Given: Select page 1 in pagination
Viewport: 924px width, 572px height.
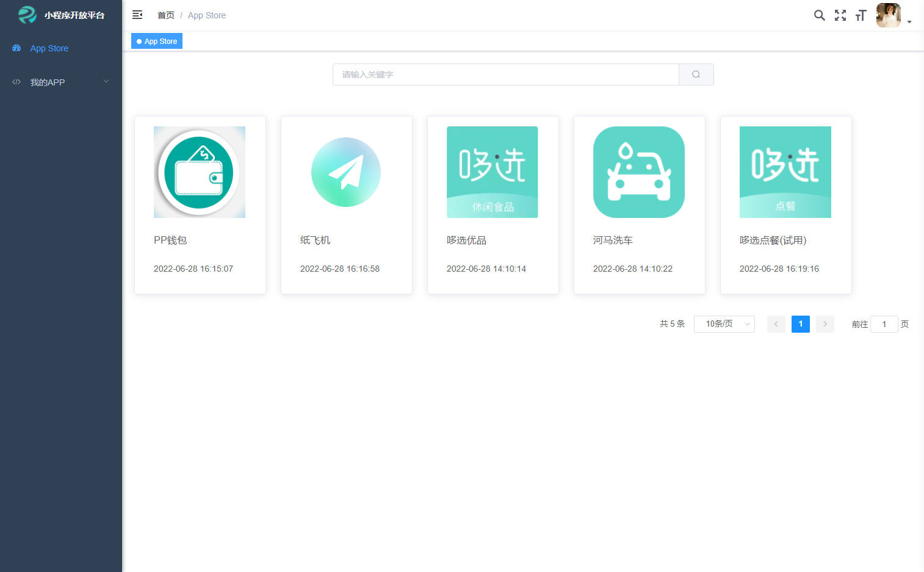Looking at the screenshot, I should tap(801, 324).
